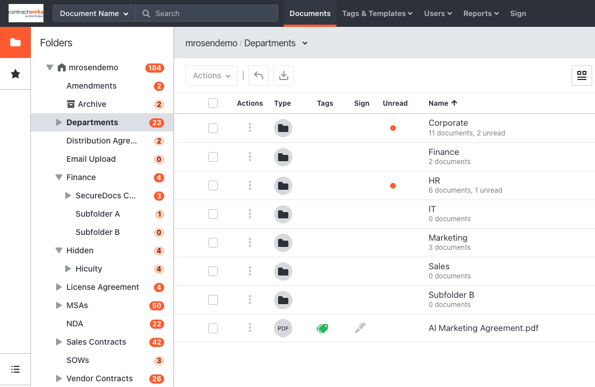Viewport: 595px width, 387px height.
Task: Check the Corporate row checkbox
Action: click(213, 128)
